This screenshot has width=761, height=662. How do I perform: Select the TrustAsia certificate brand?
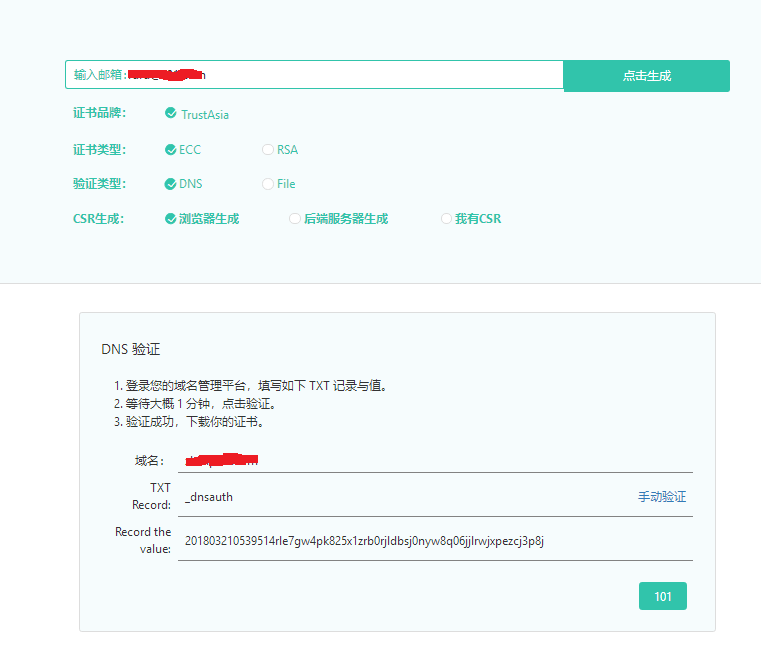(197, 114)
